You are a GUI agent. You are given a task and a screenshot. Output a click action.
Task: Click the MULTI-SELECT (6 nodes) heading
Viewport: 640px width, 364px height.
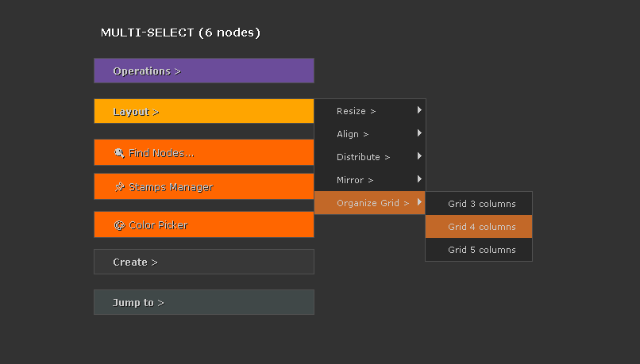click(x=180, y=33)
